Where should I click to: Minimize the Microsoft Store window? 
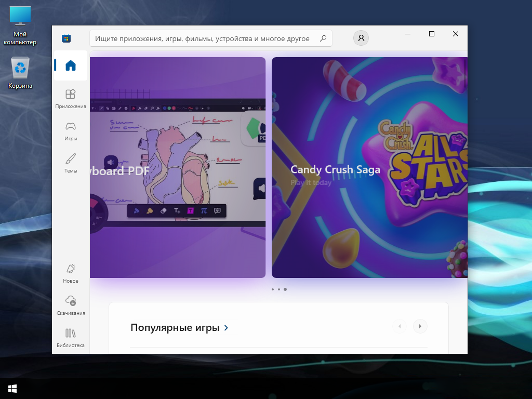coord(408,34)
